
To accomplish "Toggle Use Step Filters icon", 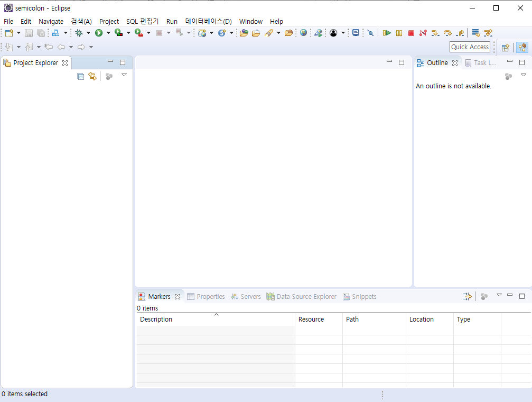I will [488, 33].
